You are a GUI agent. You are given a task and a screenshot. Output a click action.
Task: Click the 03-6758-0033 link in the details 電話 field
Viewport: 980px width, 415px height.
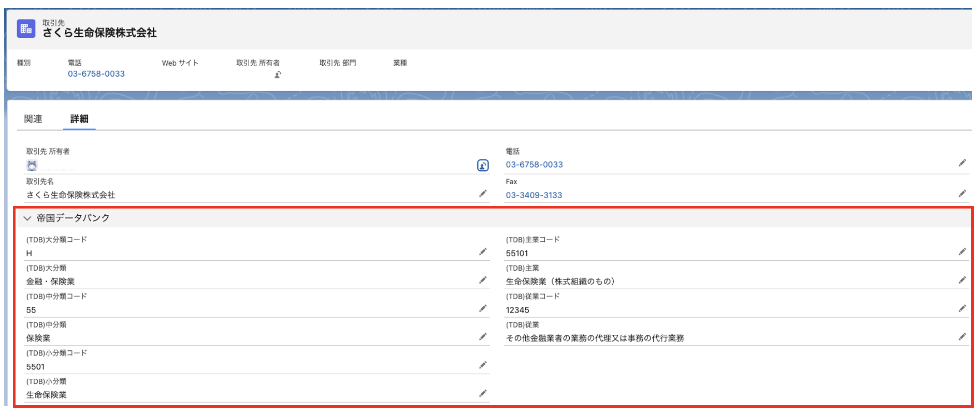535,165
